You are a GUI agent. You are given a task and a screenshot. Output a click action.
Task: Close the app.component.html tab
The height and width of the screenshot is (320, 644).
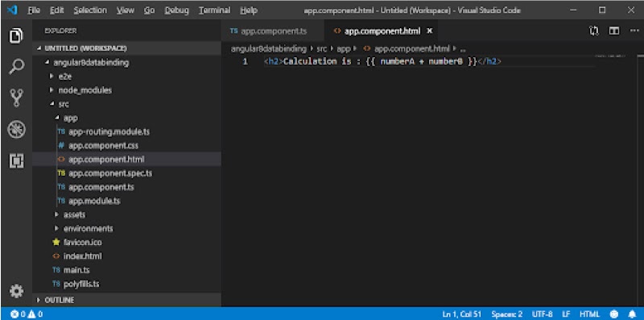point(430,31)
